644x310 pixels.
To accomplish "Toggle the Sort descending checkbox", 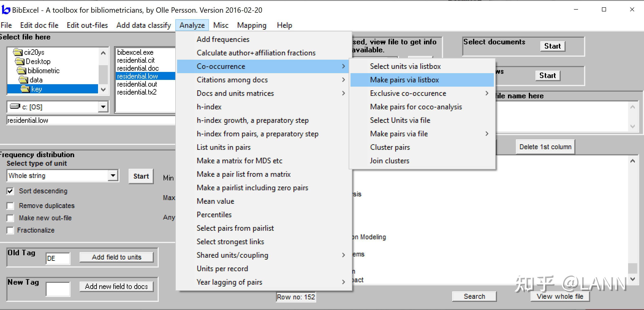I will (x=10, y=191).
